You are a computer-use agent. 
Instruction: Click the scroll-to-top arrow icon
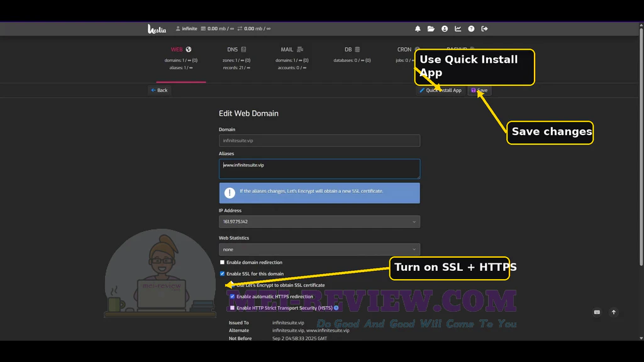click(614, 312)
